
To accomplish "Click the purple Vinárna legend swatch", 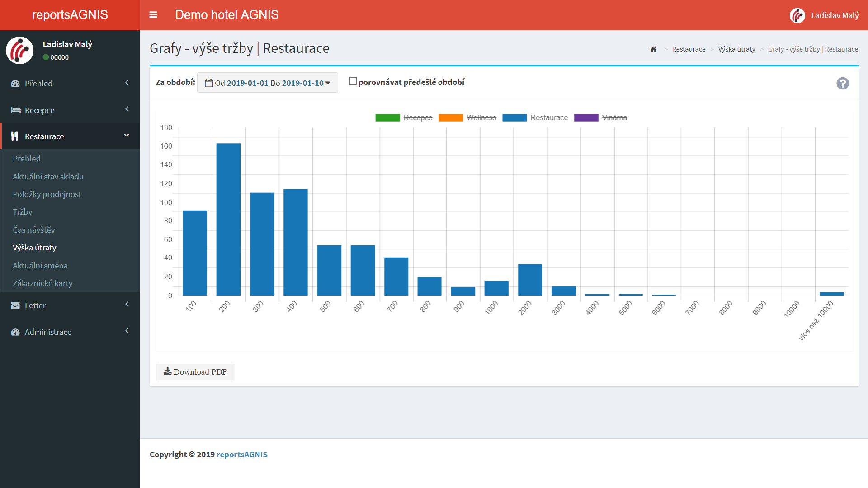I will coord(586,118).
